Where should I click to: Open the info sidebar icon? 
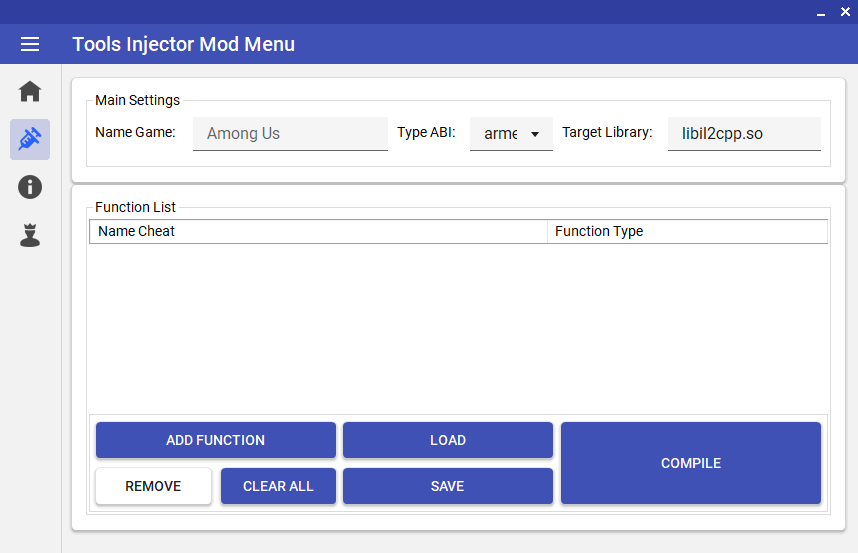pos(30,187)
